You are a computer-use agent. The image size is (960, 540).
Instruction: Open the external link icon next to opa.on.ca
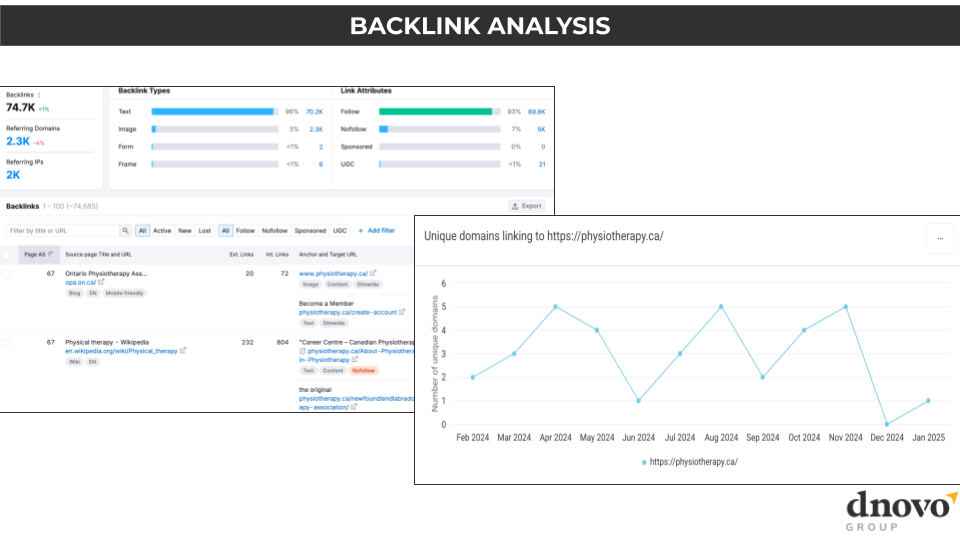pyautogui.click(x=101, y=282)
